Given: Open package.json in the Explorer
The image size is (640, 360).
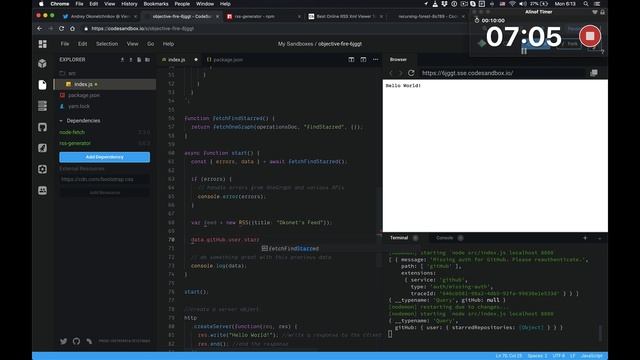Looking at the screenshot, I should click(x=105, y=95).
